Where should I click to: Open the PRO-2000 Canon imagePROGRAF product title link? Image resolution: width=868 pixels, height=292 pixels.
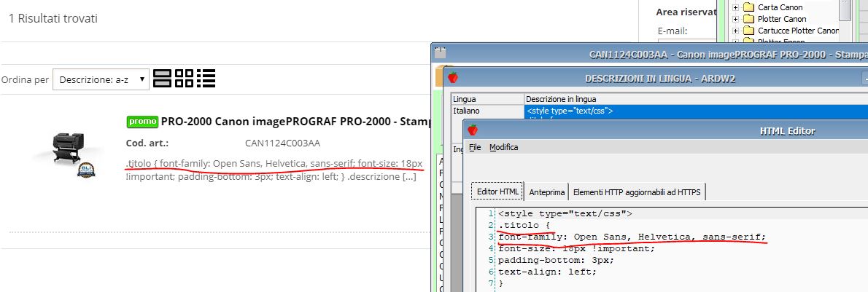point(295,121)
